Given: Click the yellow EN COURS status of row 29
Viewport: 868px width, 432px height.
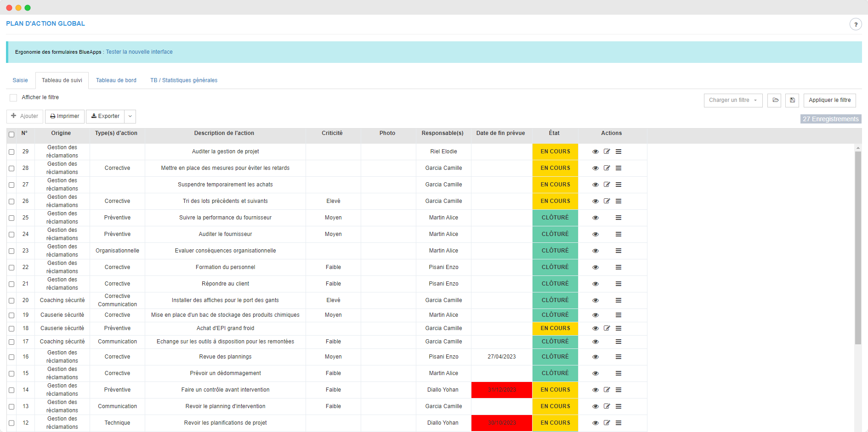Looking at the screenshot, I should [555, 151].
